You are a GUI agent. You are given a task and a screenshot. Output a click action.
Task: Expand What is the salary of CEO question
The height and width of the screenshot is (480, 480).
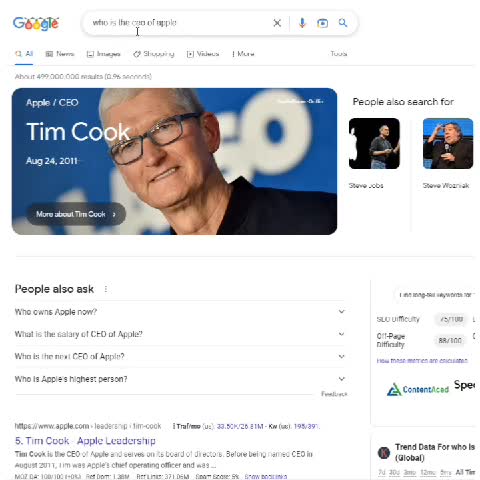tap(180, 334)
